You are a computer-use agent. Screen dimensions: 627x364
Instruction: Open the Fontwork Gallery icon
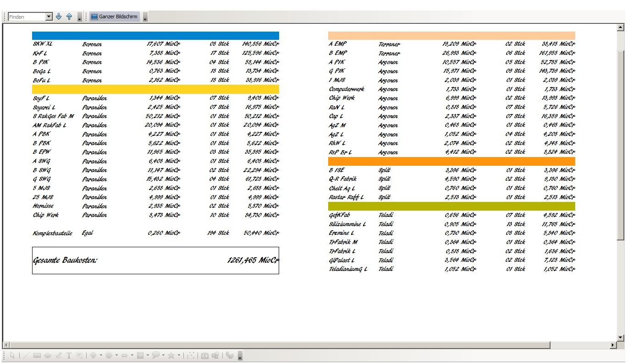[205, 355]
